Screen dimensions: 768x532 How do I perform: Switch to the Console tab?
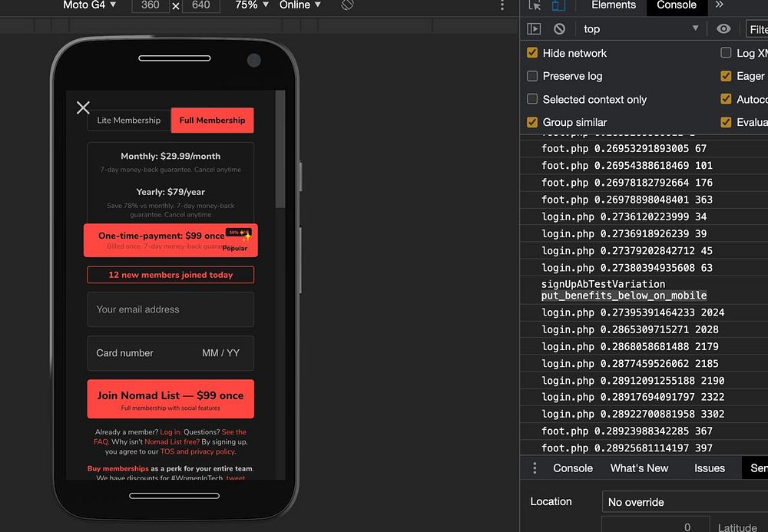tap(677, 5)
